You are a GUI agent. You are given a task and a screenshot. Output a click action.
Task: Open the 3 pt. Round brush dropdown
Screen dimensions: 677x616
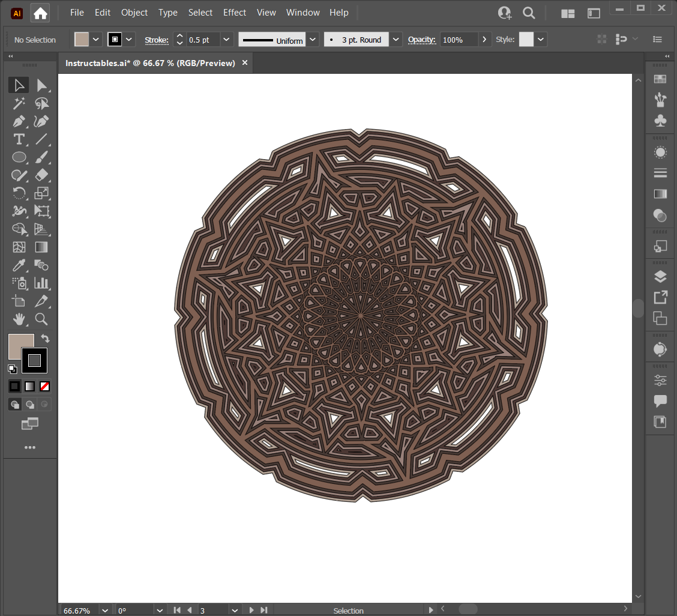(x=396, y=40)
